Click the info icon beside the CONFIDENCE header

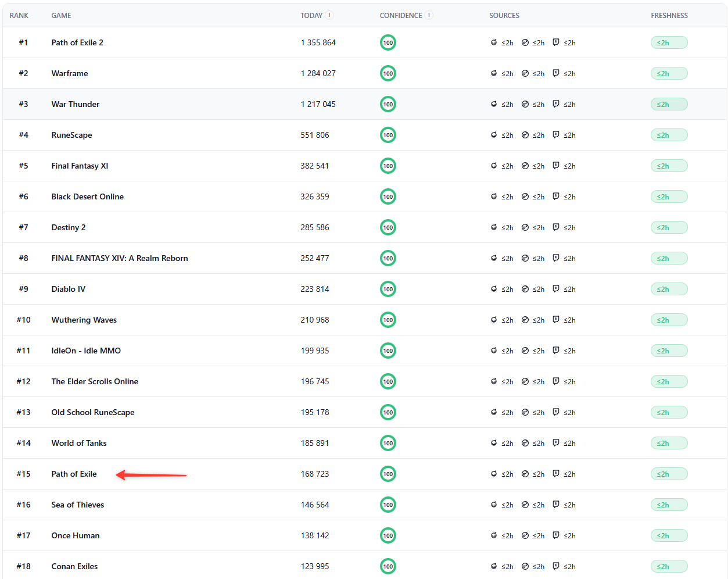(x=429, y=15)
